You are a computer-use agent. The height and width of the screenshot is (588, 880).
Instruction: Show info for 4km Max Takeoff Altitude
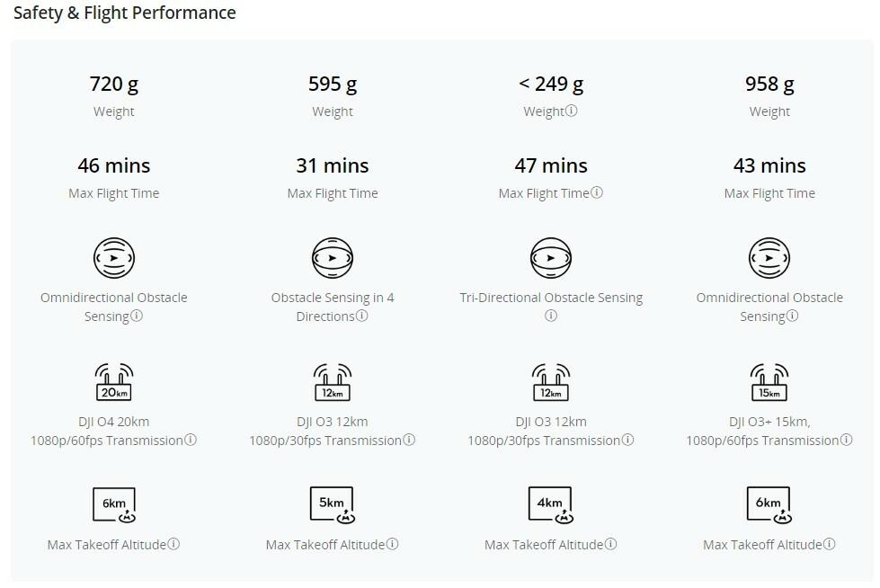[x=610, y=544]
